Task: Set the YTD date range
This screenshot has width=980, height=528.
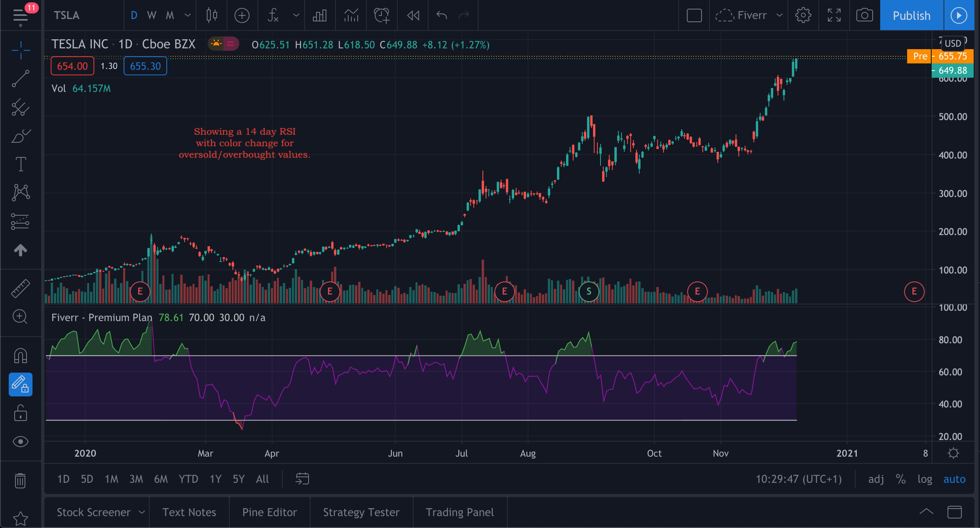Action: point(189,479)
